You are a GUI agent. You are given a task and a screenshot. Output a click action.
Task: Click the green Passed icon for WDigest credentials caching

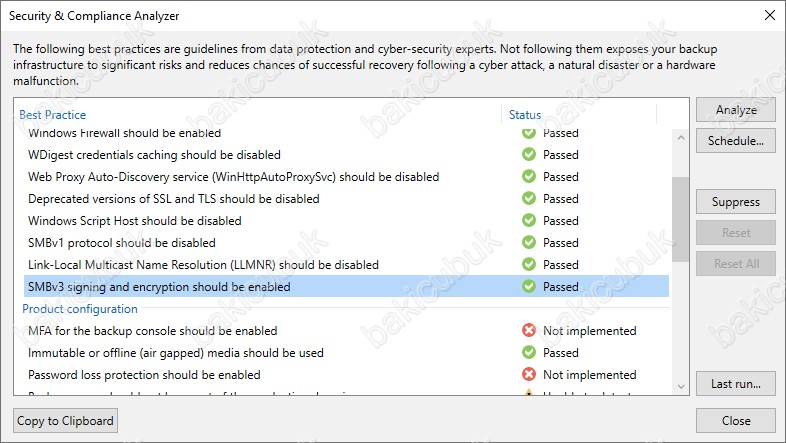point(529,154)
